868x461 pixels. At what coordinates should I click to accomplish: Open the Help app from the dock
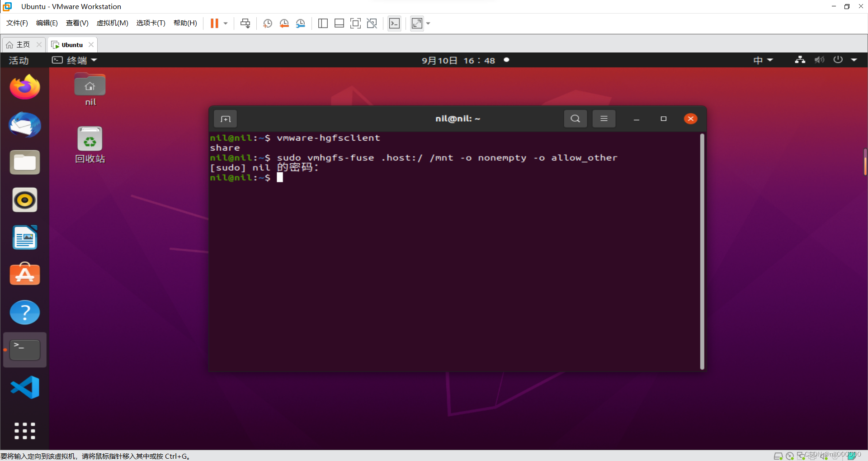(x=25, y=312)
